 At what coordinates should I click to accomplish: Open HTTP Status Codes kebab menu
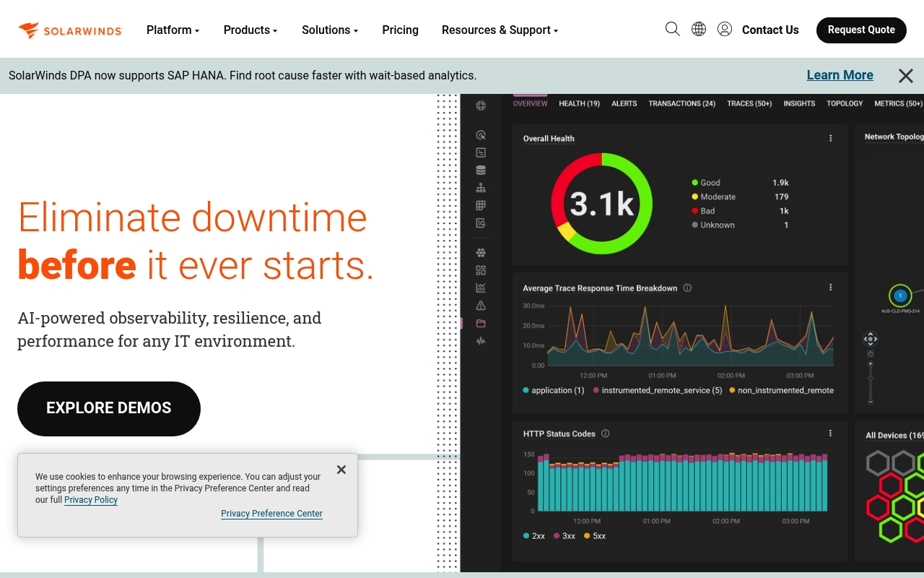tap(830, 433)
